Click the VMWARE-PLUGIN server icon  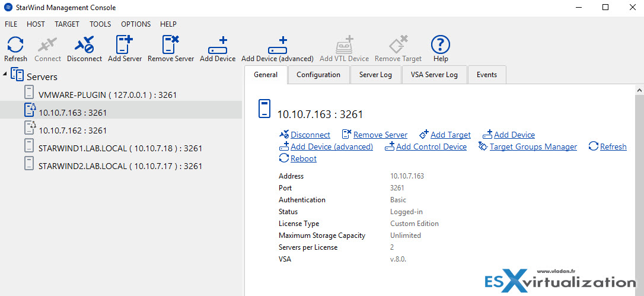pyautogui.click(x=28, y=93)
